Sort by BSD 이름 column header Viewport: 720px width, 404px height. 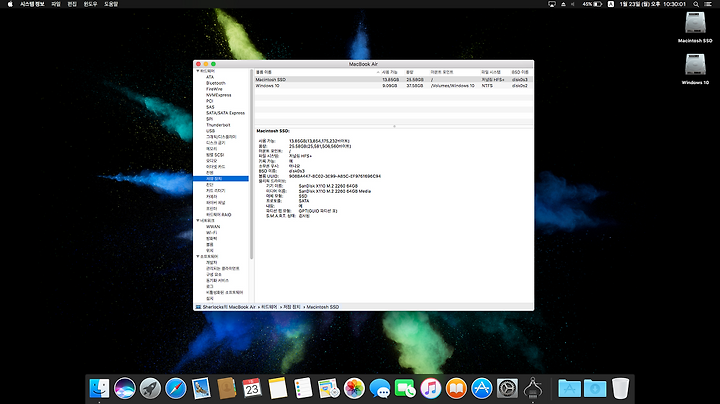[520, 72]
